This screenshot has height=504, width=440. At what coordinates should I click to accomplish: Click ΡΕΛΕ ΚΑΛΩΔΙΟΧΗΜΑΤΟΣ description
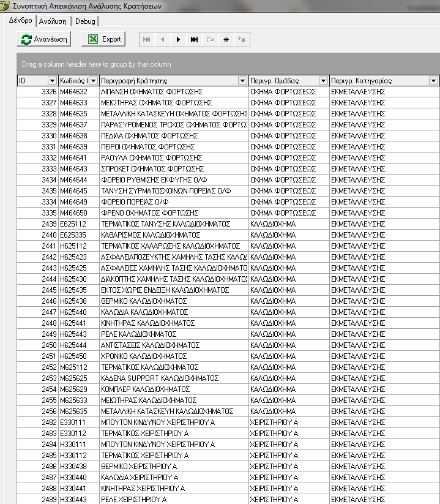pos(174,334)
